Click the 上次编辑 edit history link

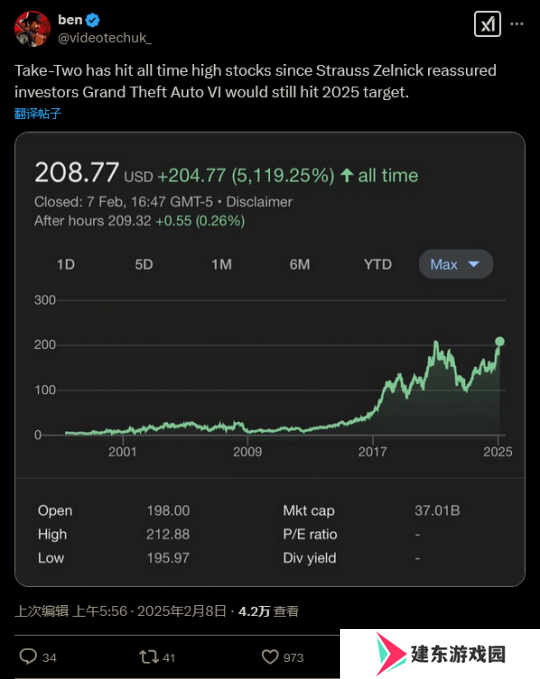coord(42,611)
